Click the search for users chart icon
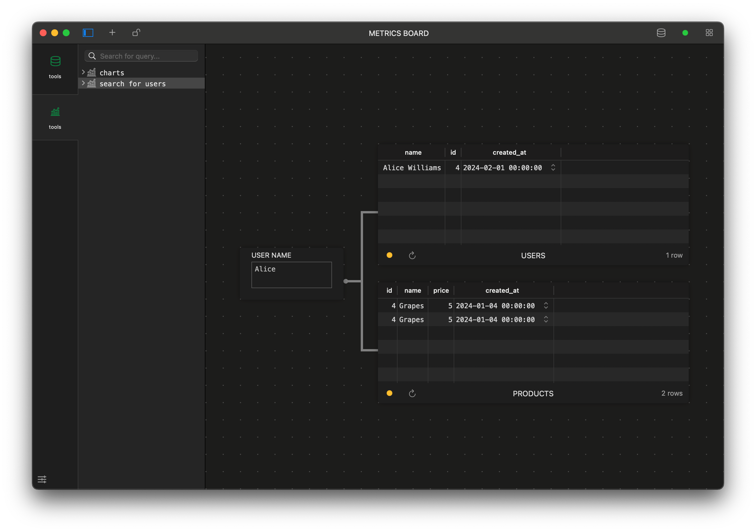The height and width of the screenshot is (532, 756). (x=91, y=83)
